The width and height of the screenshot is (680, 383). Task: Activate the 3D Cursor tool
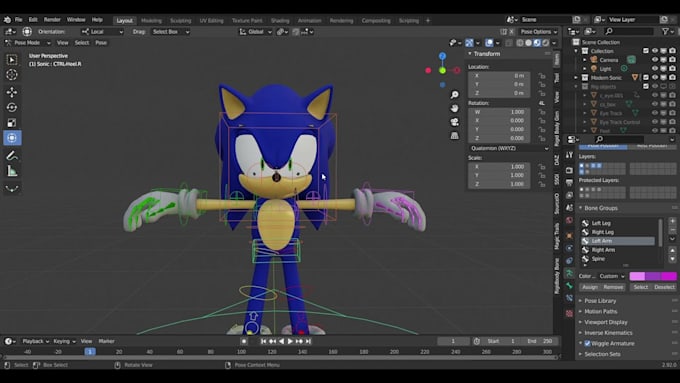[x=12, y=75]
